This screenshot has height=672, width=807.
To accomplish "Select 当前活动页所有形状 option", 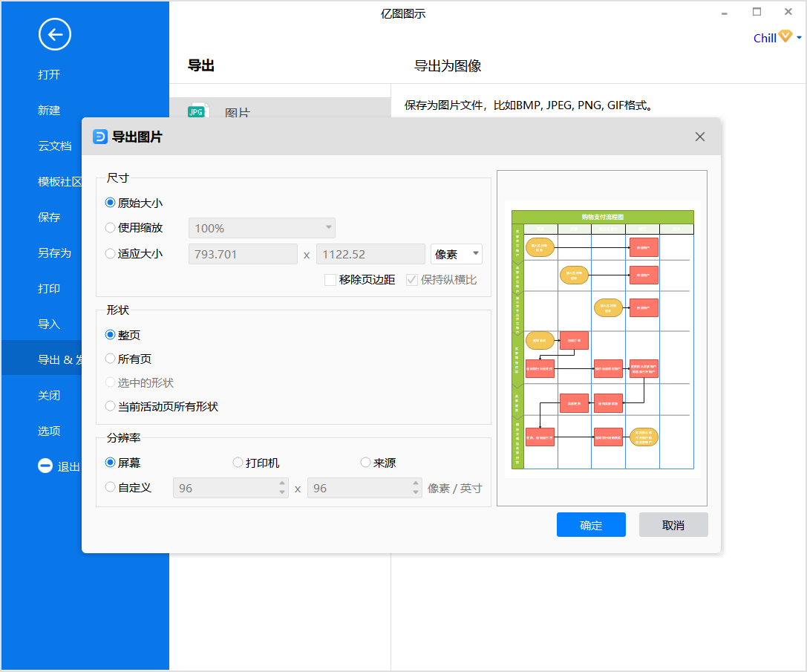I will pyautogui.click(x=110, y=405).
